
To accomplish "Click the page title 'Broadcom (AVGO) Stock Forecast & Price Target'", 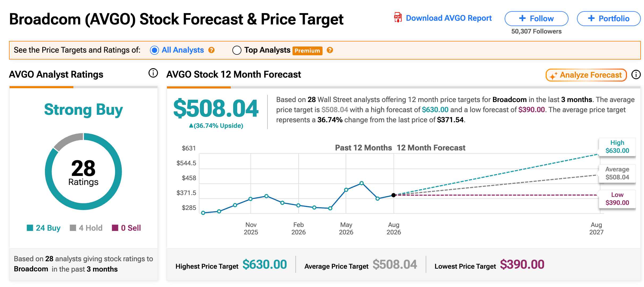I will 177,19.
